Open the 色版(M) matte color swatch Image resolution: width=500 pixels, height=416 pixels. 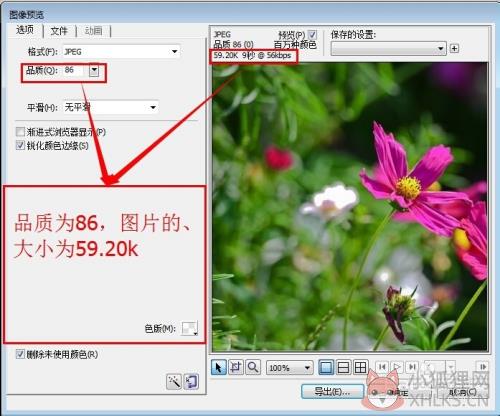189,328
